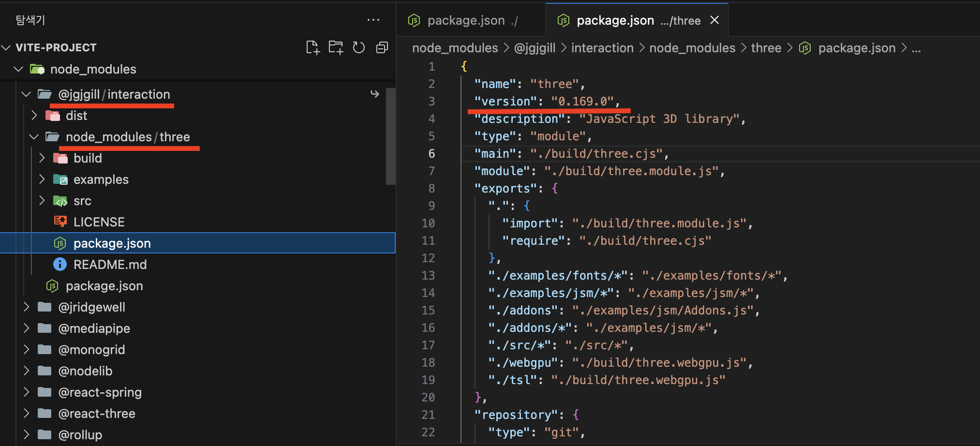
Task: Close the package.json .../three tab
Action: coord(714,20)
